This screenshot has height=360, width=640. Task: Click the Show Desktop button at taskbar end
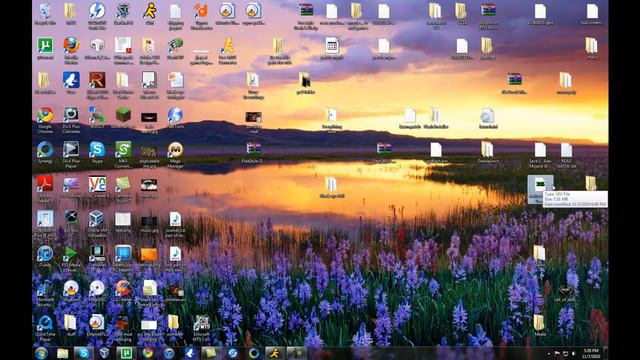pyautogui.click(x=605, y=353)
